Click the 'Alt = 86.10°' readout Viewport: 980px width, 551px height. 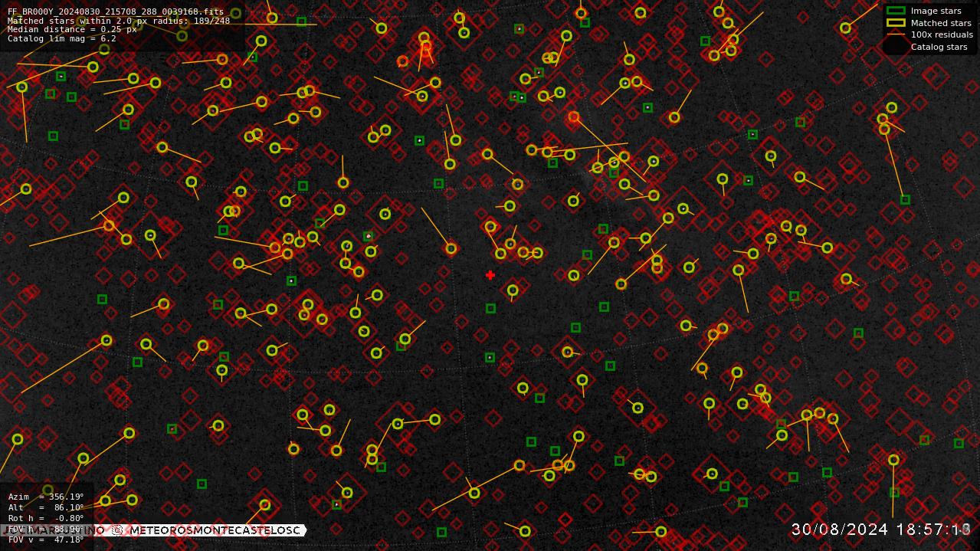click(46, 507)
